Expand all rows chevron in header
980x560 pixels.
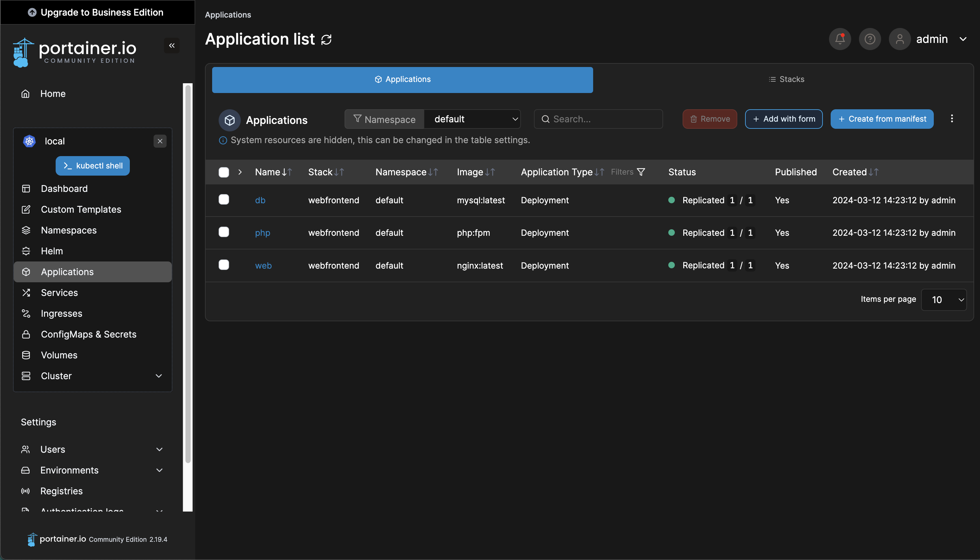coord(240,172)
